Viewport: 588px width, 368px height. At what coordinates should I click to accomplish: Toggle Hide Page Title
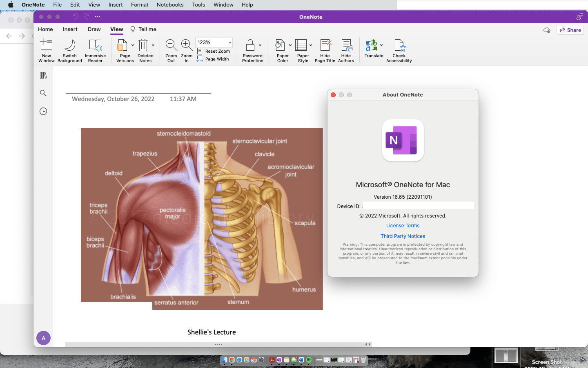point(325,51)
